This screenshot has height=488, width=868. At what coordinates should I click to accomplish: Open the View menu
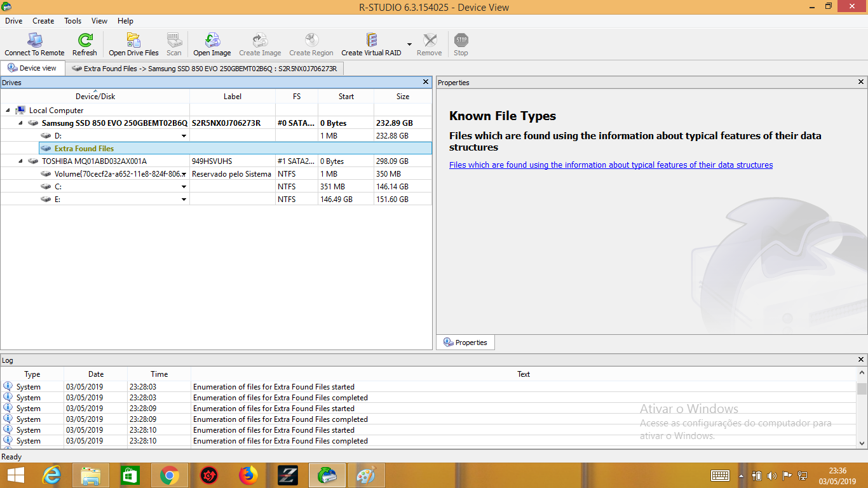99,21
